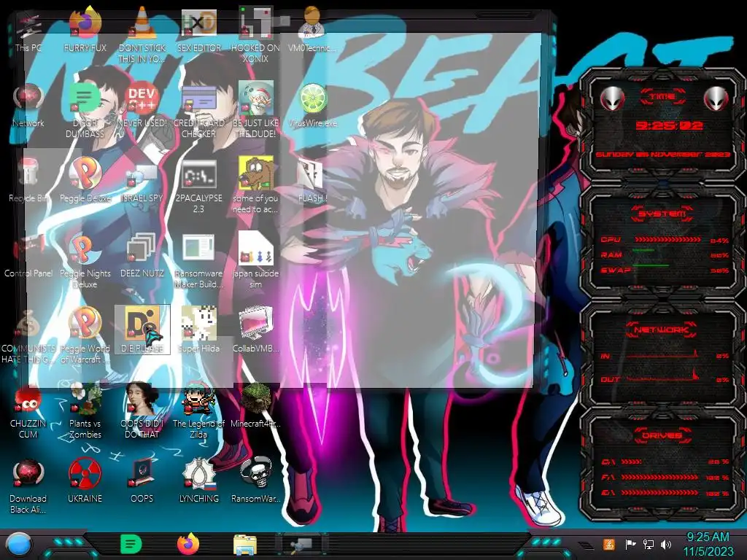Open the LYNCHING noose icon
The height and width of the screenshot is (560, 747).
(198, 481)
